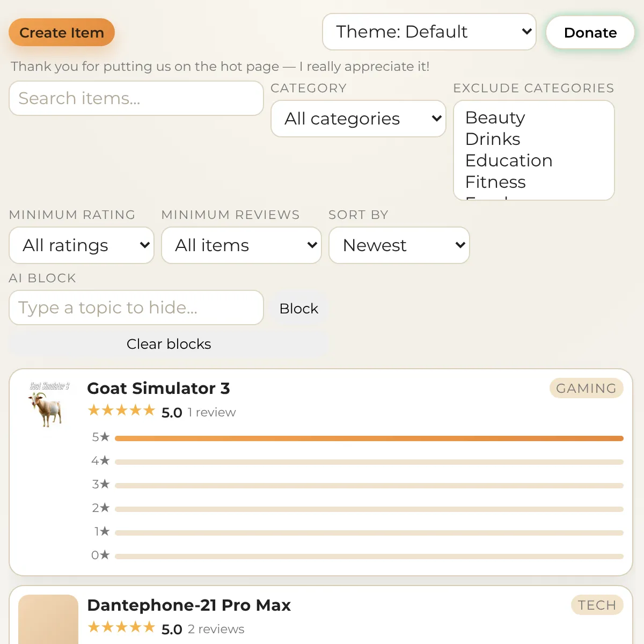Click Dantephone-21 Pro Max star rating icons
644x644 pixels.
click(x=121, y=628)
